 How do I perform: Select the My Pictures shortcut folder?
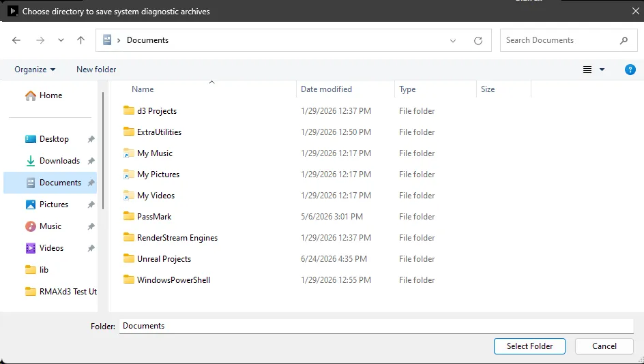(158, 175)
